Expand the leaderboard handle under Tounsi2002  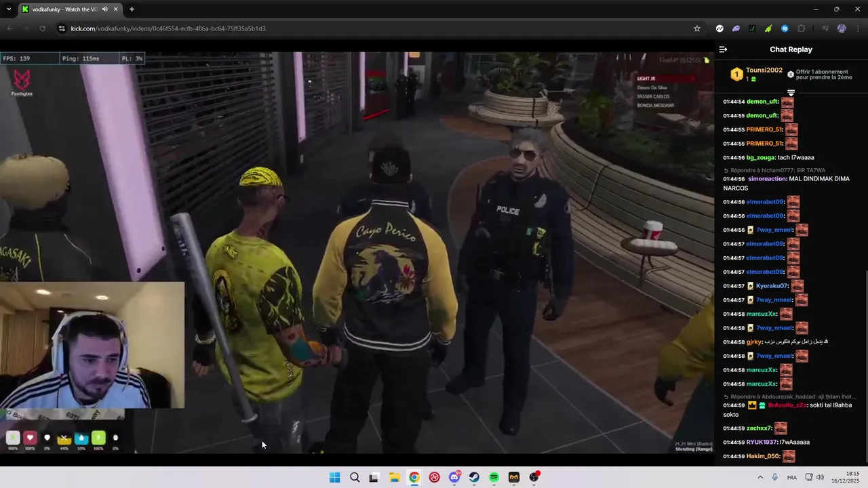click(791, 92)
